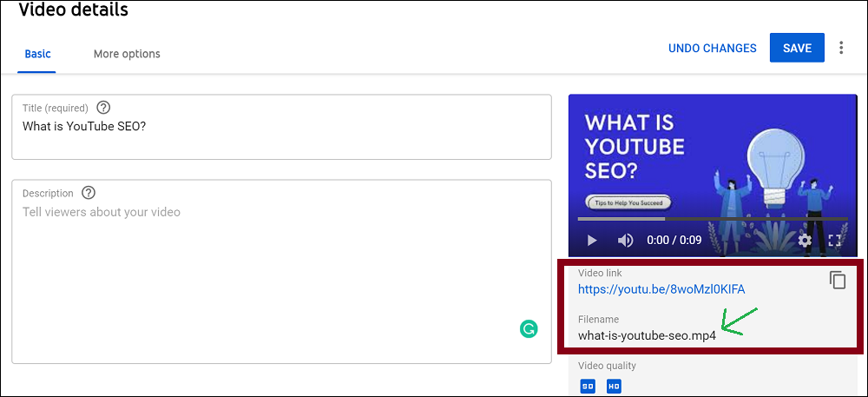Click the video progress bar
The width and height of the screenshot is (868, 397).
[713, 219]
